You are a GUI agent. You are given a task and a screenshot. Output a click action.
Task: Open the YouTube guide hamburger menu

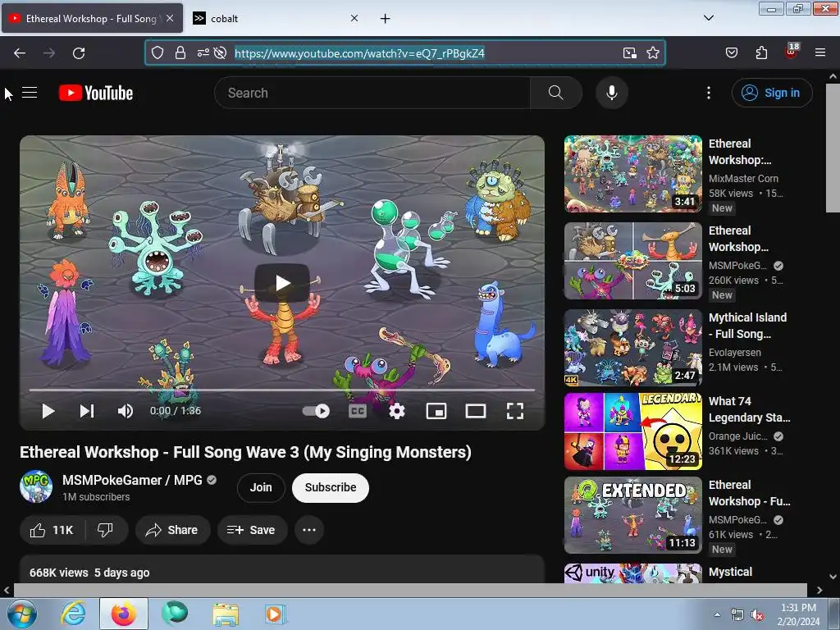(x=30, y=93)
